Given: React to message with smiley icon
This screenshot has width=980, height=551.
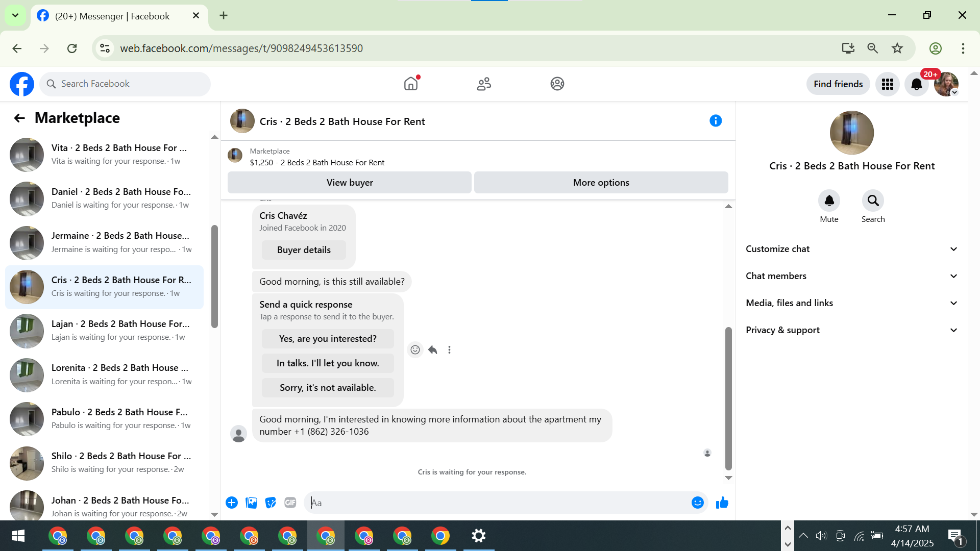Looking at the screenshot, I should [415, 350].
